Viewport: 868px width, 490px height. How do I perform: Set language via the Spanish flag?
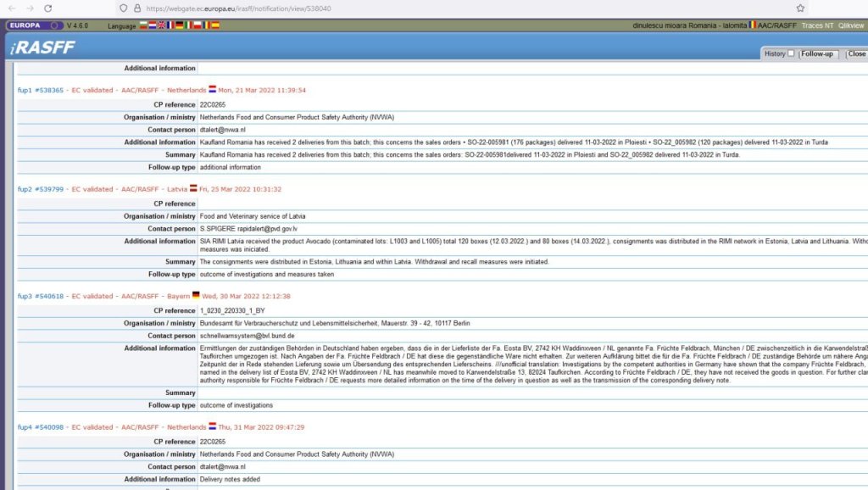(x=214, y=25)
